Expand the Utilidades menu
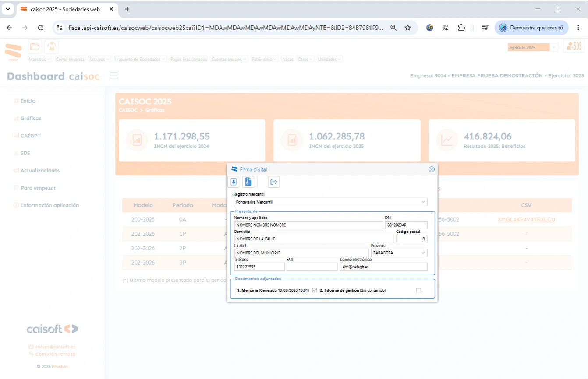The image size is (588, 379). click(x=329, y=59)
